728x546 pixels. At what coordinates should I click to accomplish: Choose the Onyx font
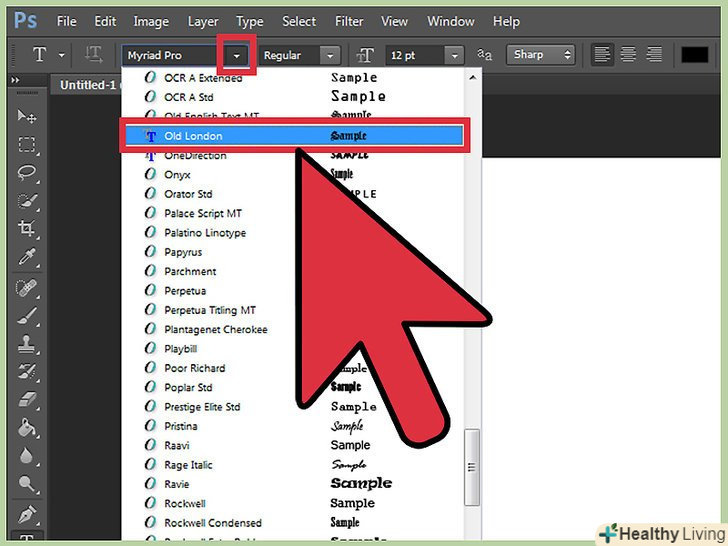coord(294,175)
